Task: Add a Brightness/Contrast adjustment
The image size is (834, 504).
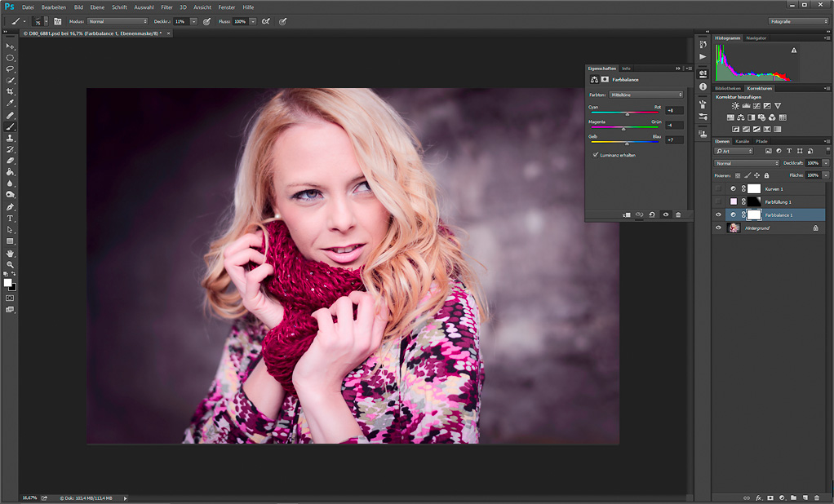Action: [735, 106]
